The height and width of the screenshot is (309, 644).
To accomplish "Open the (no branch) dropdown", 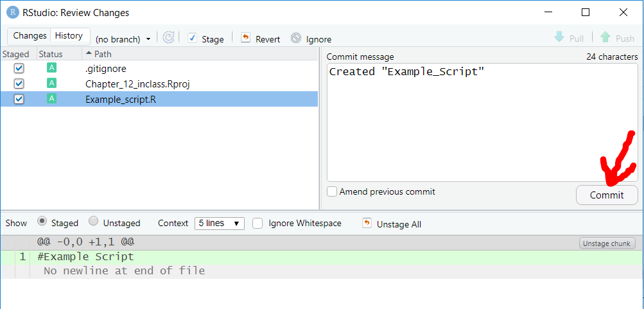I will 123,39.
